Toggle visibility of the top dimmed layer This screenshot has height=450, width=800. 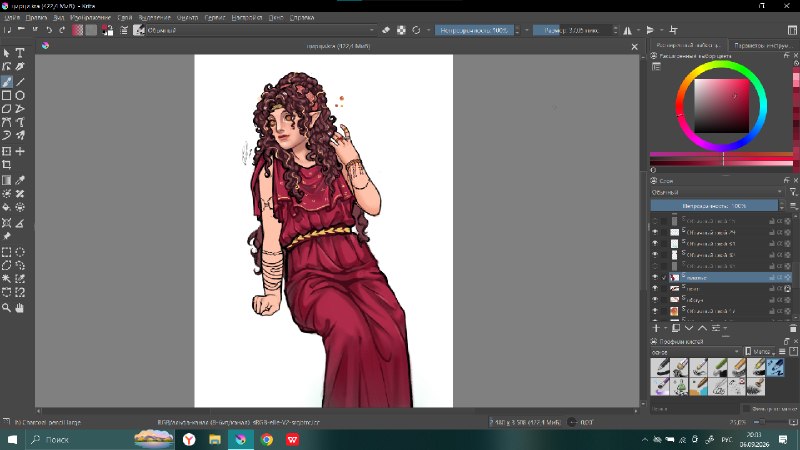point(655,221)
